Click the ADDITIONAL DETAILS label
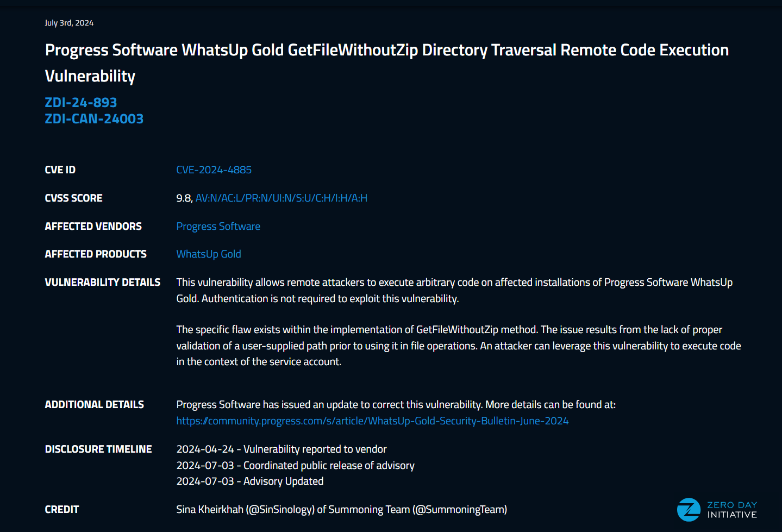 pyautogui.click(x=94, y=405)
